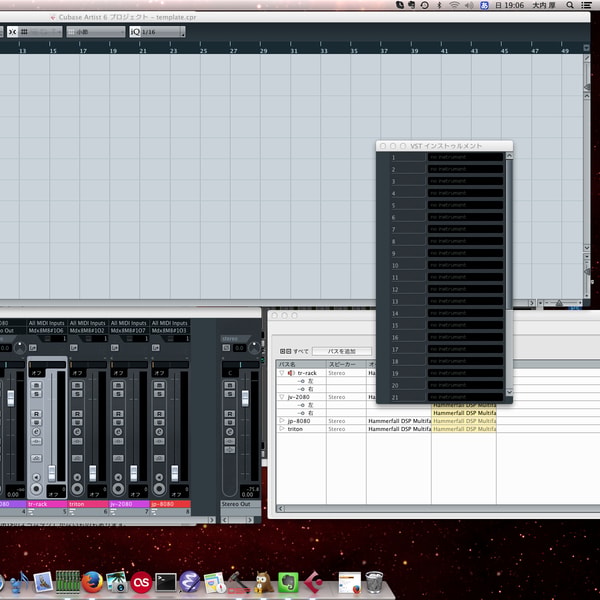Expand the triton bus row

click(282, 429)
